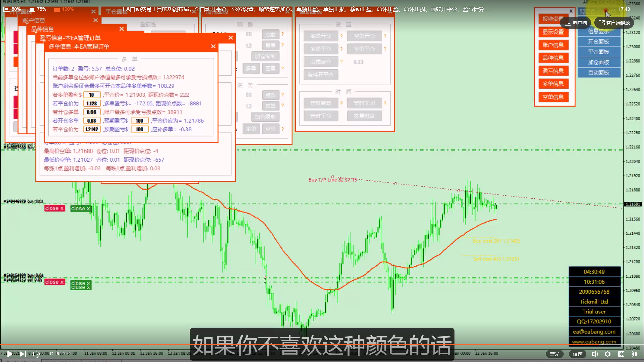Close the 盈亏信息 window
Viewport: 644px width, 362px height.
[231, 38]
